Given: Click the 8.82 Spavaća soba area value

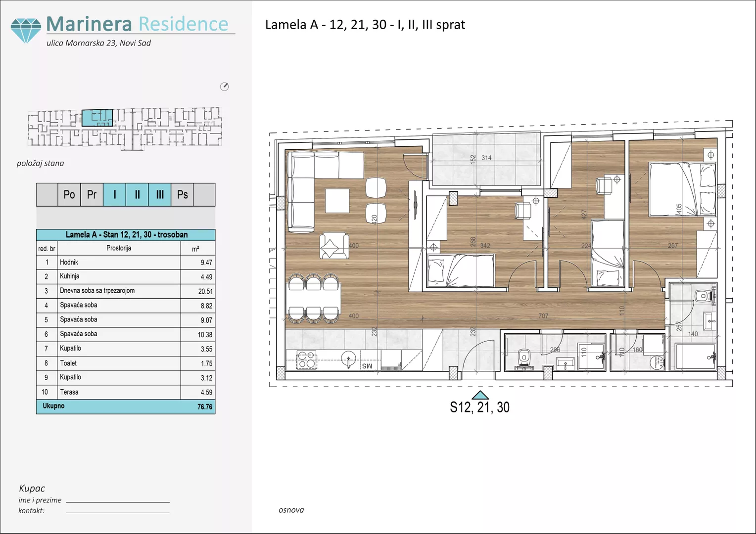Looking at the screenshot, I should pyautogui.click(x=206, y=306).
